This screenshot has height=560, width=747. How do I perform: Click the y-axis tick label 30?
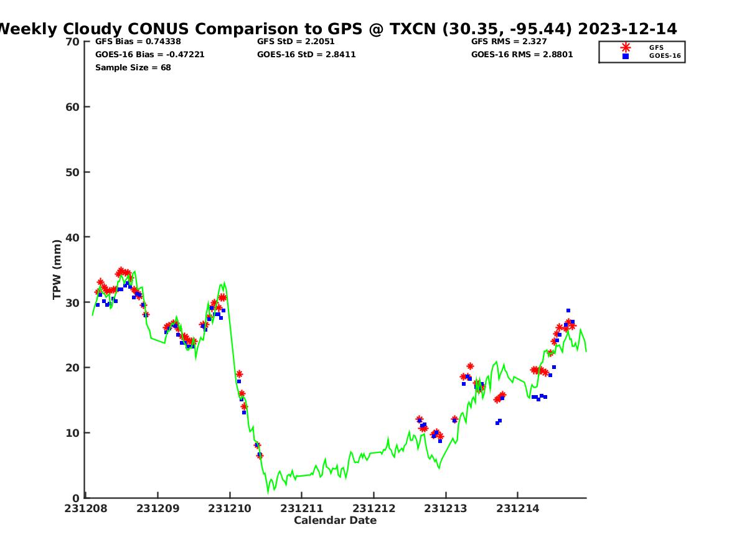73,302
